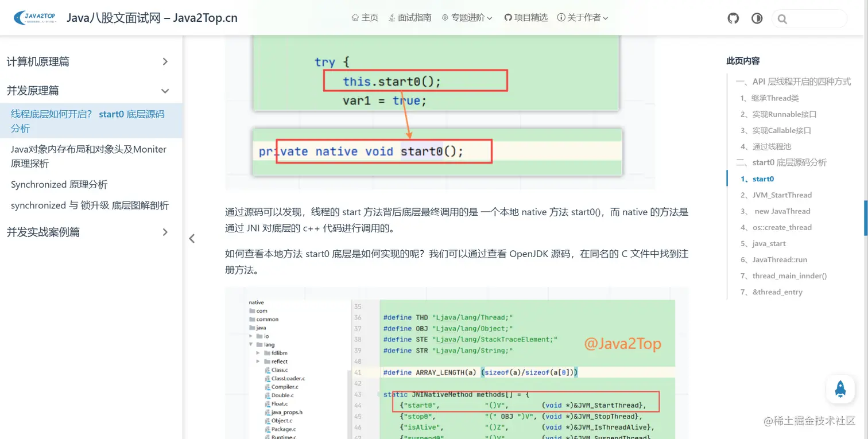
Task: Open Java对象内存布局和对象头 article
Action: point(91,156)
